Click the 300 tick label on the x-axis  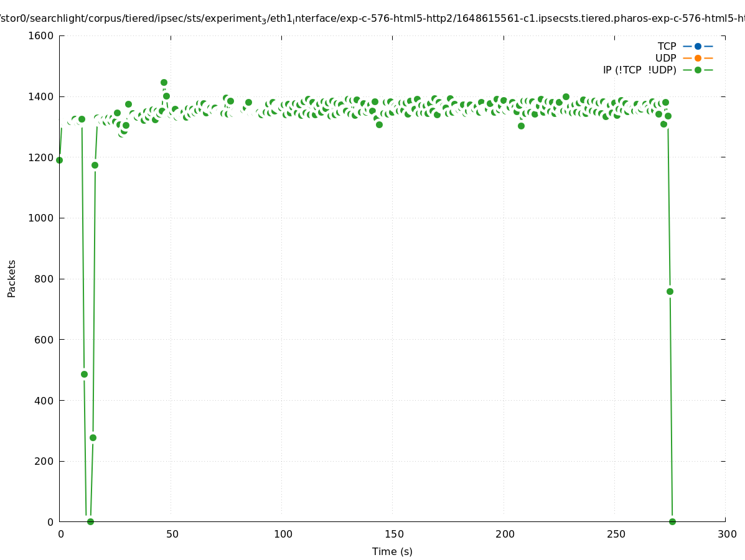(x=726, y=534)
